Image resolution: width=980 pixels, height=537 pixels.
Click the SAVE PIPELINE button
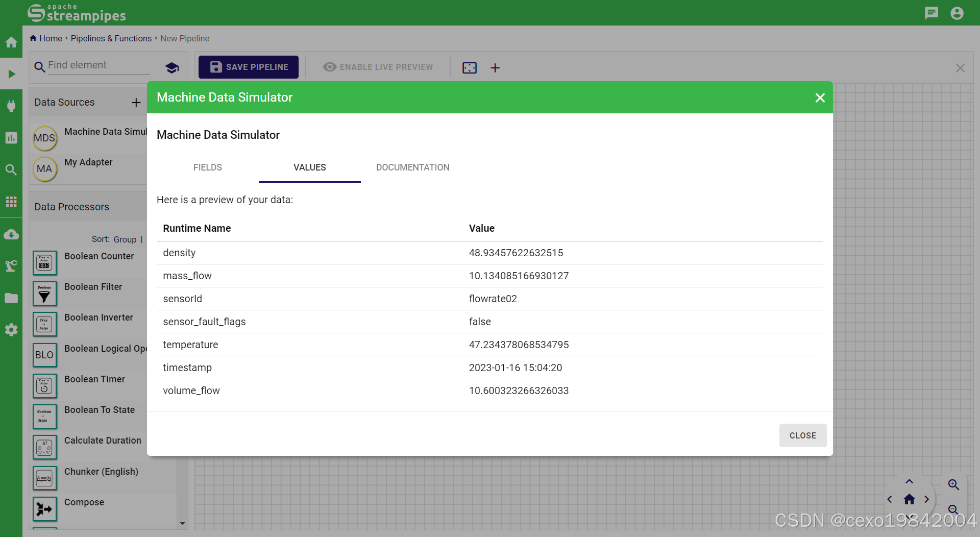tap(249, 67)
